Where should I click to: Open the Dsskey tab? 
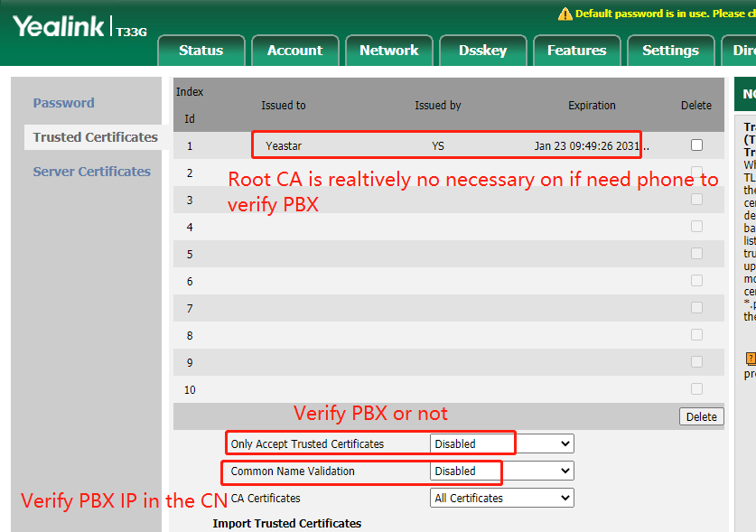tap(483, 51)
